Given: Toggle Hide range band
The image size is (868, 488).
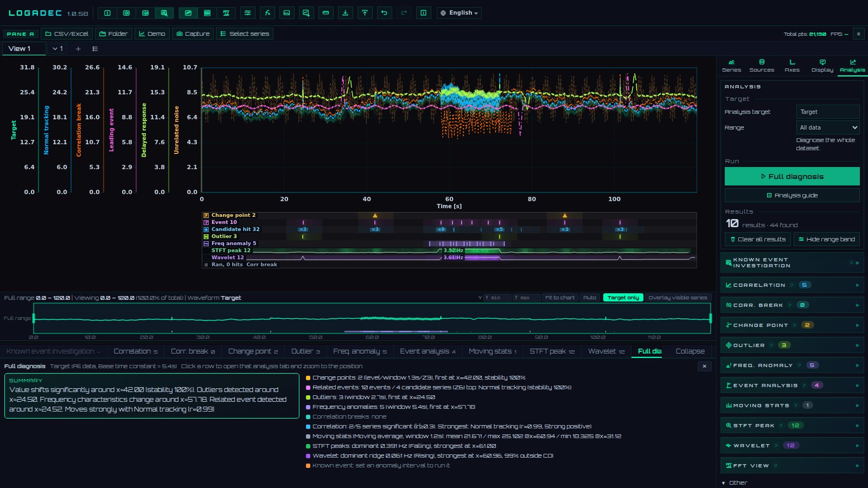Looking at the screenshot, I should 826,239.
